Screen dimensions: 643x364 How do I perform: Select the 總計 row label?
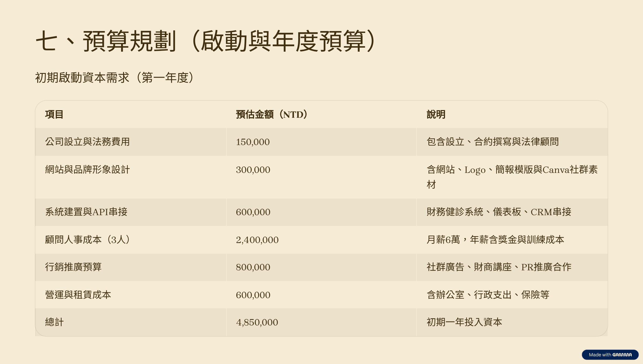click(54, 322)
